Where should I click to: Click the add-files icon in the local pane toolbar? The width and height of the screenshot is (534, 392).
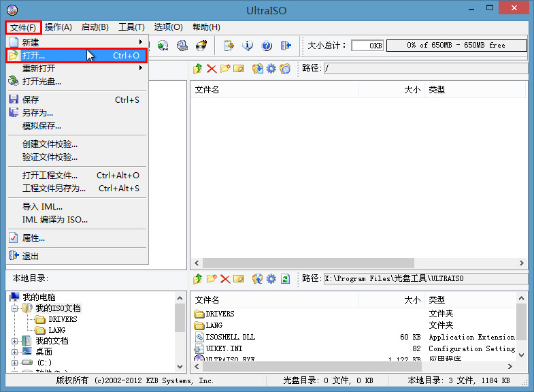(257, 279)
